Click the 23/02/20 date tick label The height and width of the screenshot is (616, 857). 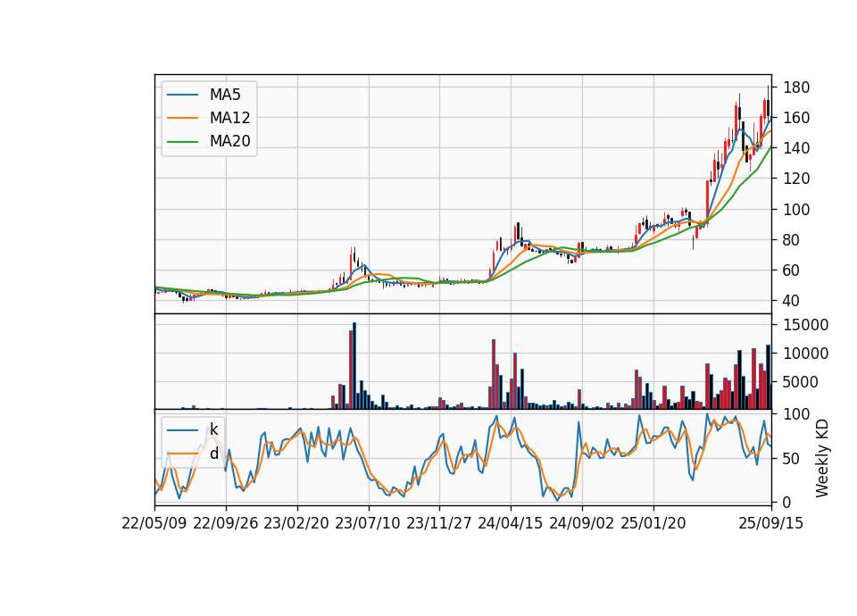[296, 523]
